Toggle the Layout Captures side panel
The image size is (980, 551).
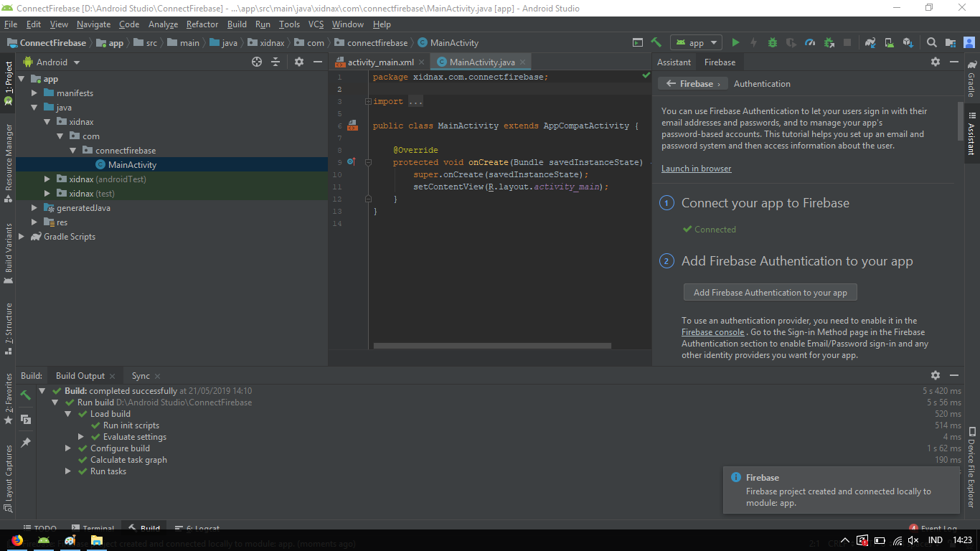pos(9,479)
